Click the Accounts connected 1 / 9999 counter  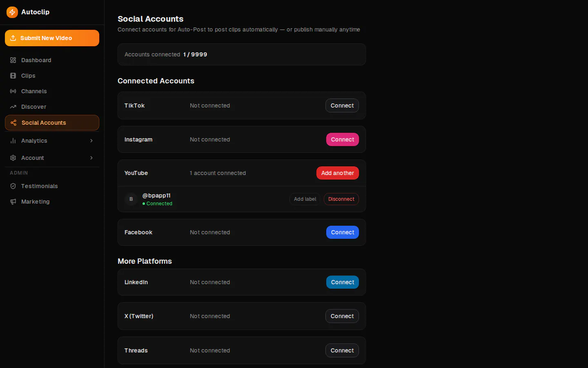pos(166,54)
